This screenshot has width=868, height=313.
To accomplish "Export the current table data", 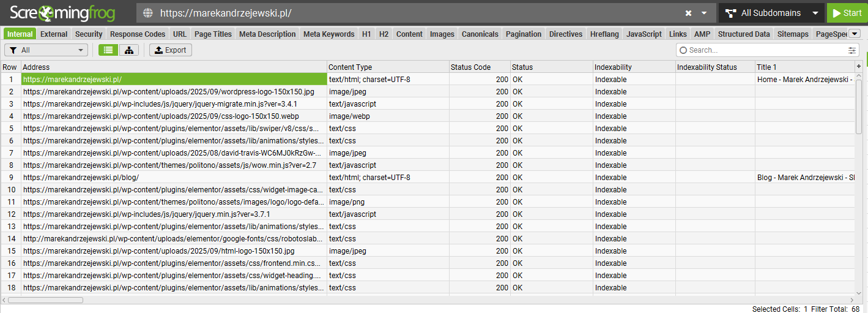I will pyautogui.click(x=171, y=50).
